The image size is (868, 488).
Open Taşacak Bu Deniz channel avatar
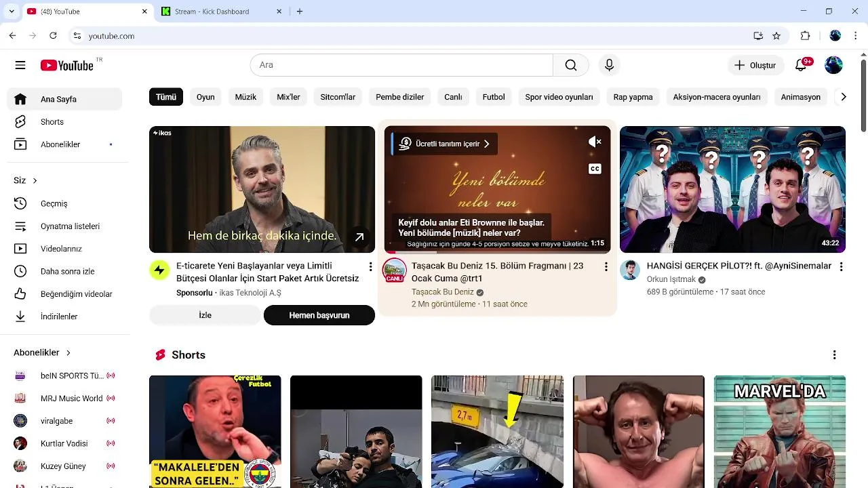coord(395,270)
